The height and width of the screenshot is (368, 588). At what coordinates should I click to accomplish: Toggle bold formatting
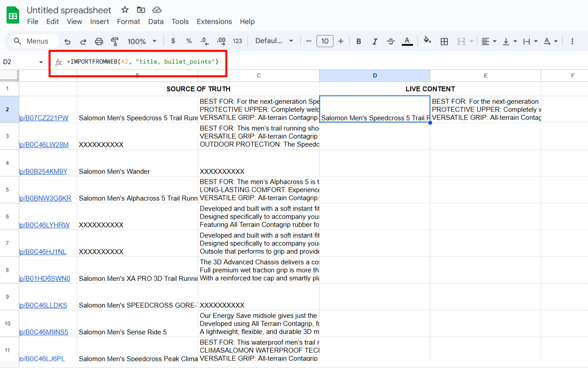click(x=359, y=41)
